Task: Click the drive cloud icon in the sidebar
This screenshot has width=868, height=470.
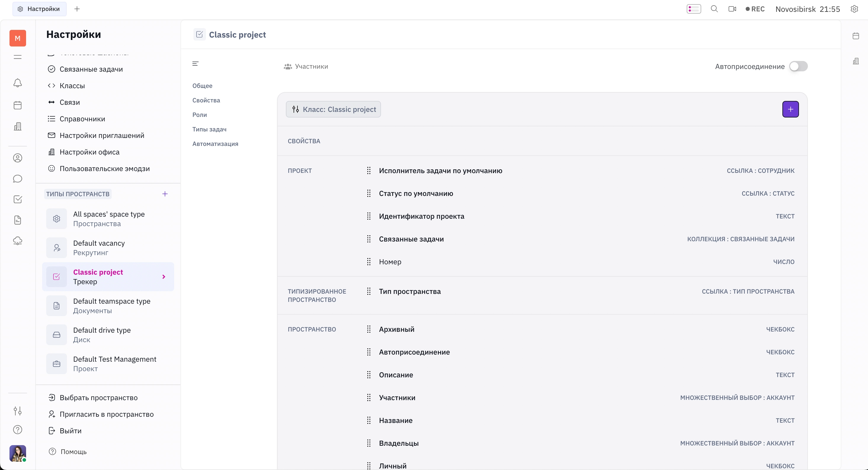Action: [x=17, y=241]
